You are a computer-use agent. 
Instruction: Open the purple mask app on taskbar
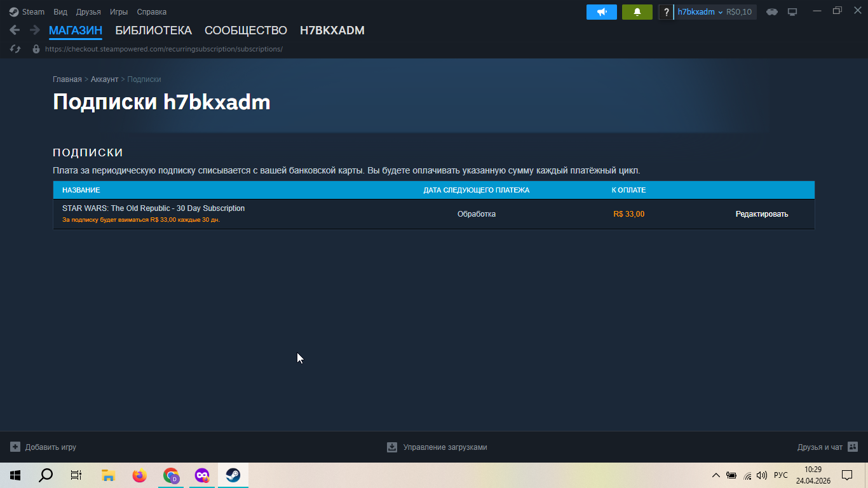point(202,475)
